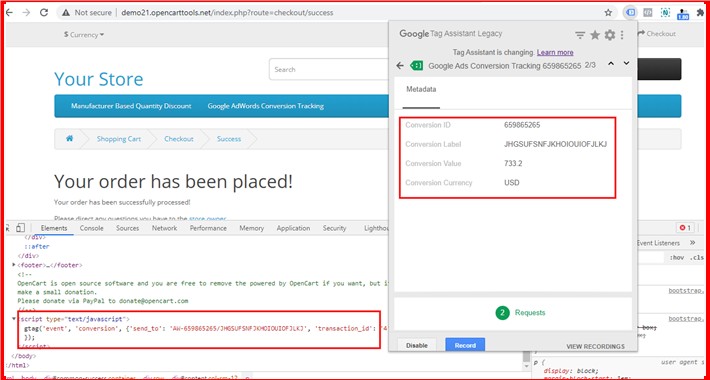Screen dimensions: 710x380
Task: Click the browser back arrow
Action: tap(9, 13)
